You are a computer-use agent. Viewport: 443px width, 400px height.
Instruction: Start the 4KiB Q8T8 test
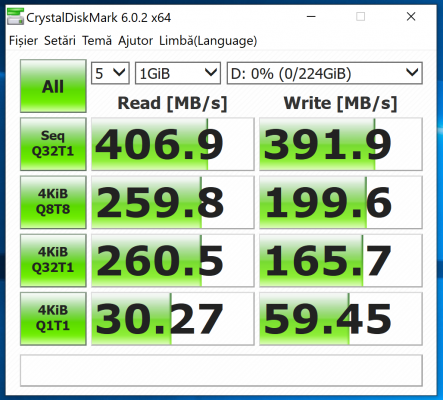tap(53, 202)
